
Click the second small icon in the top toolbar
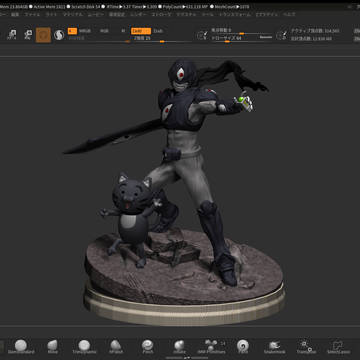pyautogui.click(x=28, y=35)
